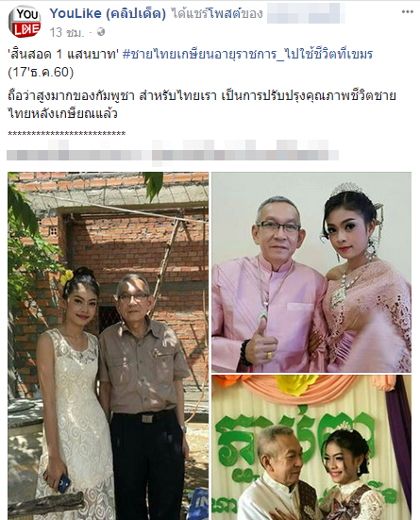Screen dimensions: 420x520
Task: Open the pink outfit couple photo
Action: click(x=311, y=272)
